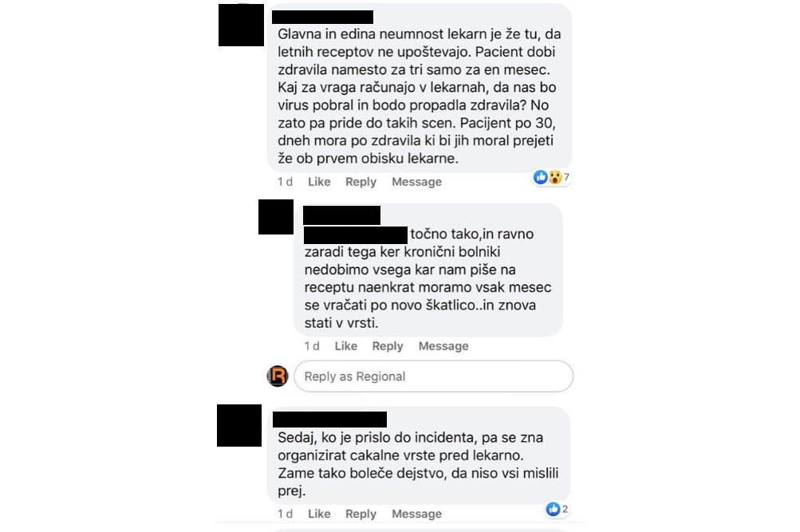Open the like and wow reactions on first comment

click(551, 177)
